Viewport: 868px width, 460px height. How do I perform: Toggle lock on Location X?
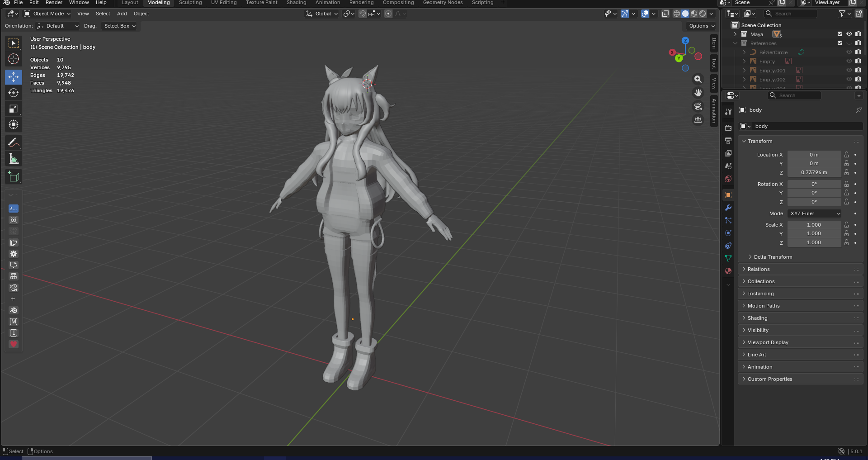point(846,155)
